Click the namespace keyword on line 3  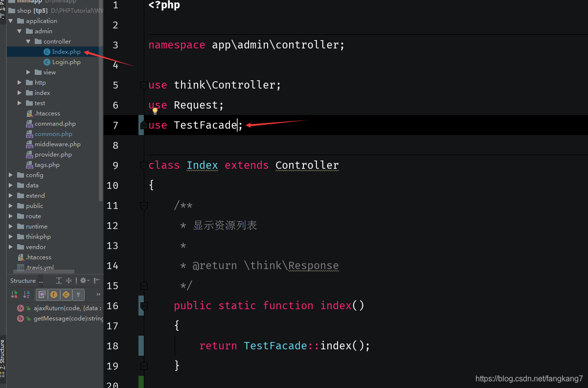pyautogui.click(x=177, y=45)
